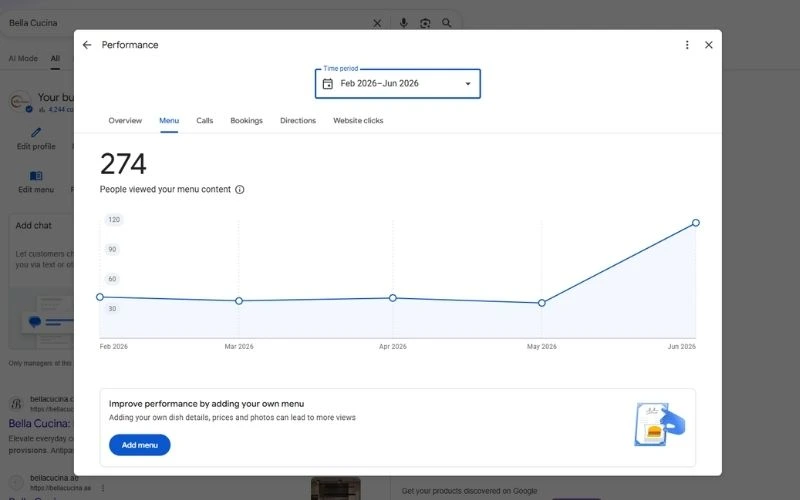Click the Edit menu book icon
The width and height of the screenshot is (800, 500).
pos(36,176)
